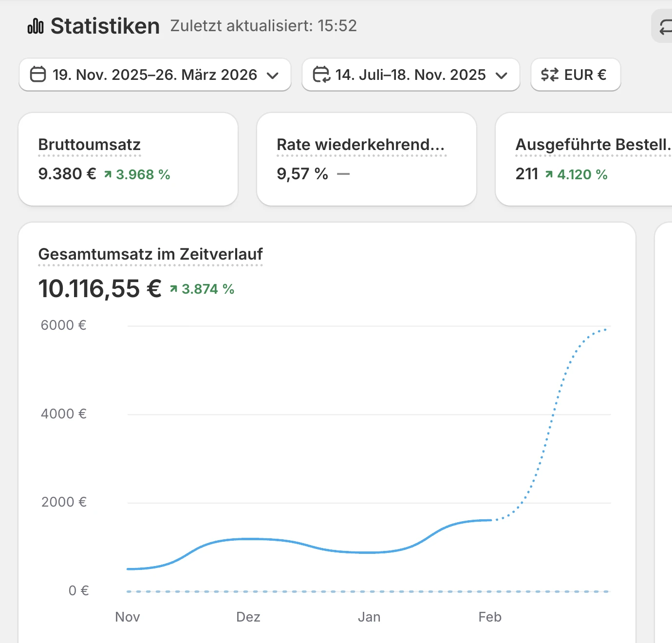Click the solid blue revenue line in the chart
The image size is (672, 643).
[x=248, y=539]
